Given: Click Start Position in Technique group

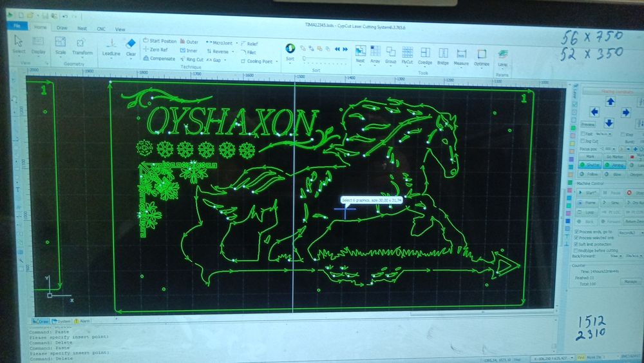Looking at the screenshot, I should click(159, 41).
